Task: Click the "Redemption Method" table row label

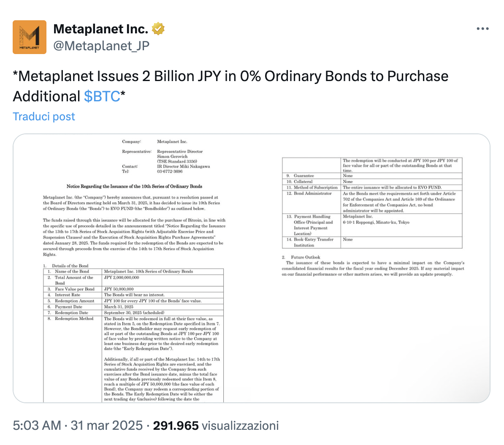Action: (x=74, y=319)
